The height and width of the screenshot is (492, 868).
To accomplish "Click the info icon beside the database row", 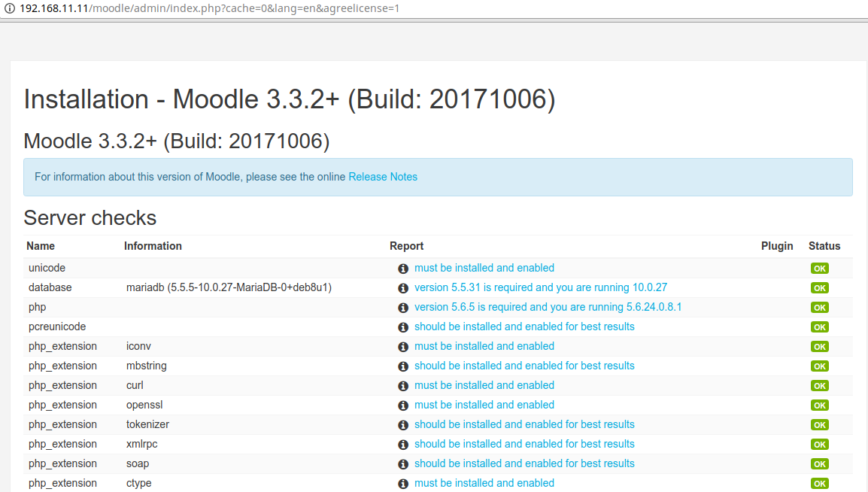I will coord(403,287).
